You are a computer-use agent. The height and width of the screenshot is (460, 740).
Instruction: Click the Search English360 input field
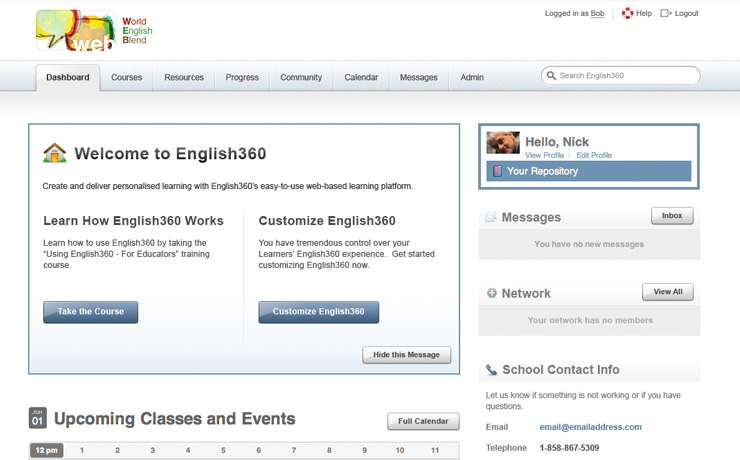[625, 76]
